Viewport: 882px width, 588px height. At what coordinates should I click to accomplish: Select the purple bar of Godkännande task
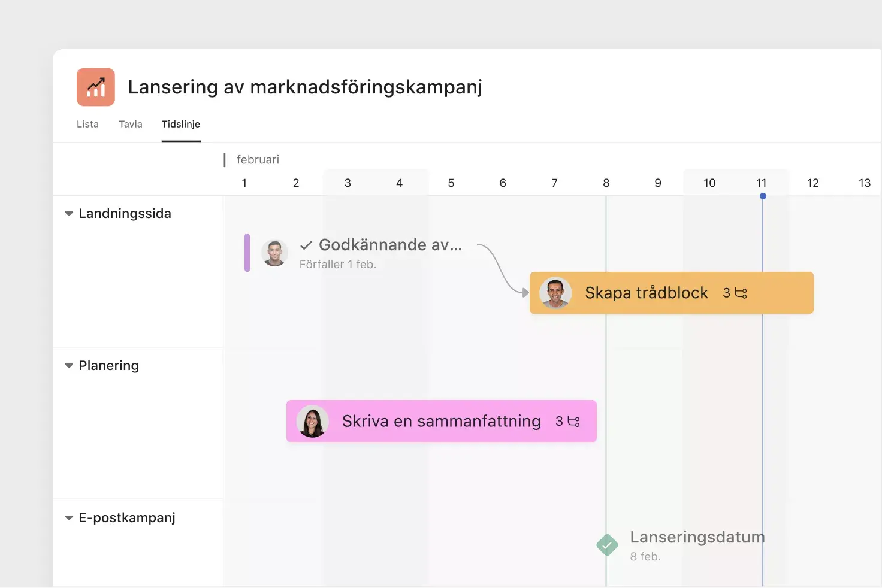(x=246, y=253)
